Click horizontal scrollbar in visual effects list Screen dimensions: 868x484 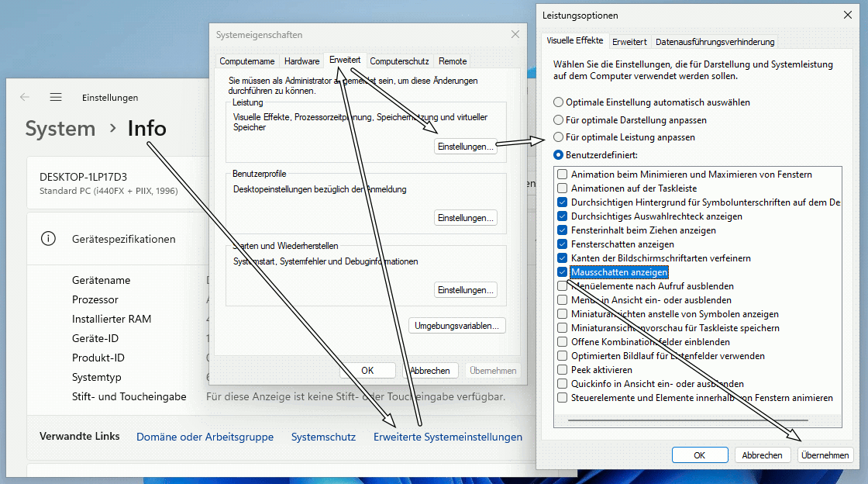click(687, 420)
